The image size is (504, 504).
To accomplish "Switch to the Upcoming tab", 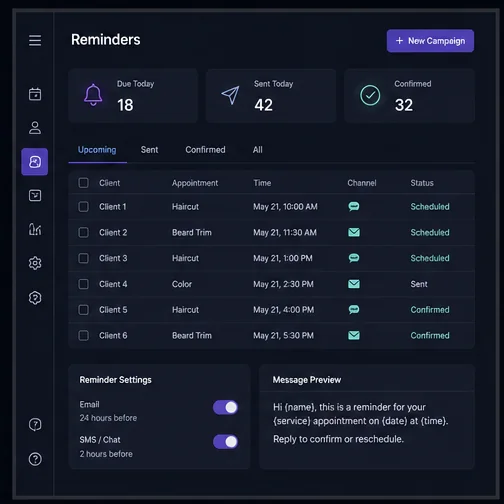I will [97, 150].
